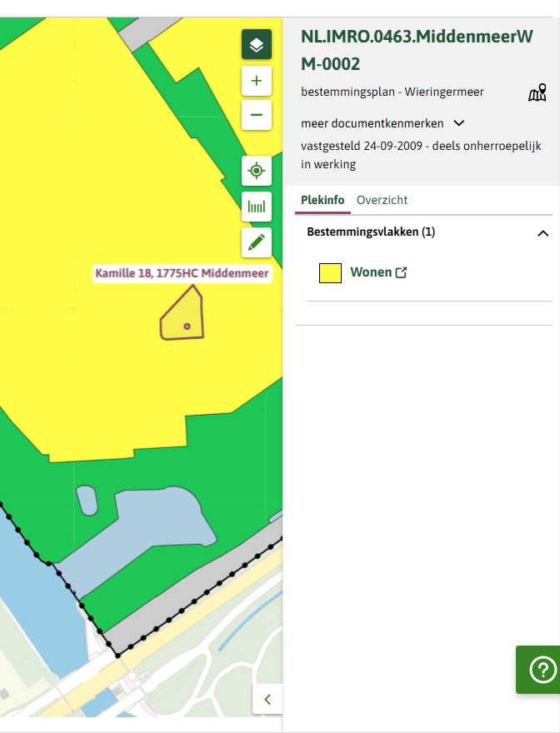Open the Wonen destination link
Viewport: 560px width, 733px height.
coord(371,272)
